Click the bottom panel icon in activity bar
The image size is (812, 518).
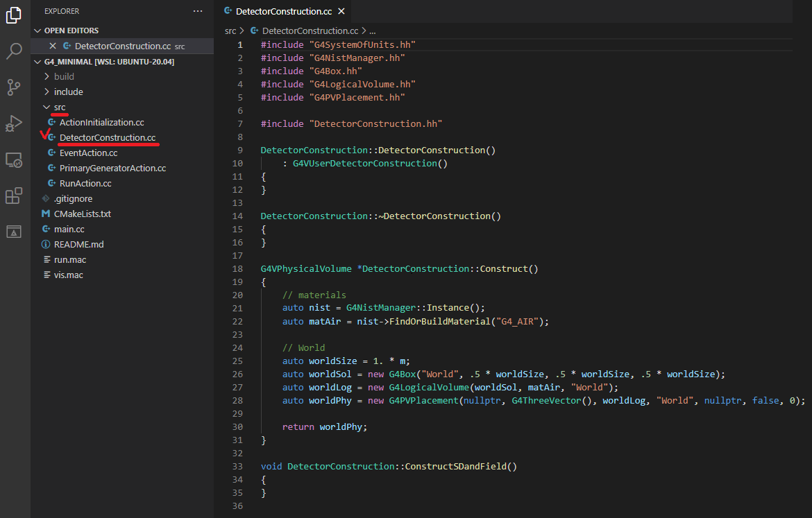pos(14,232)
